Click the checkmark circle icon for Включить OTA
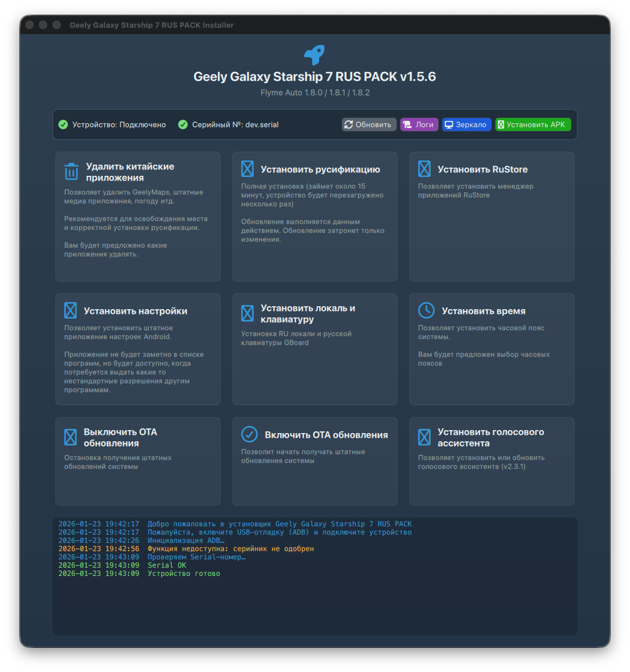Image resolution: width=630 pixels, height=672 pixels. point(250,434)
